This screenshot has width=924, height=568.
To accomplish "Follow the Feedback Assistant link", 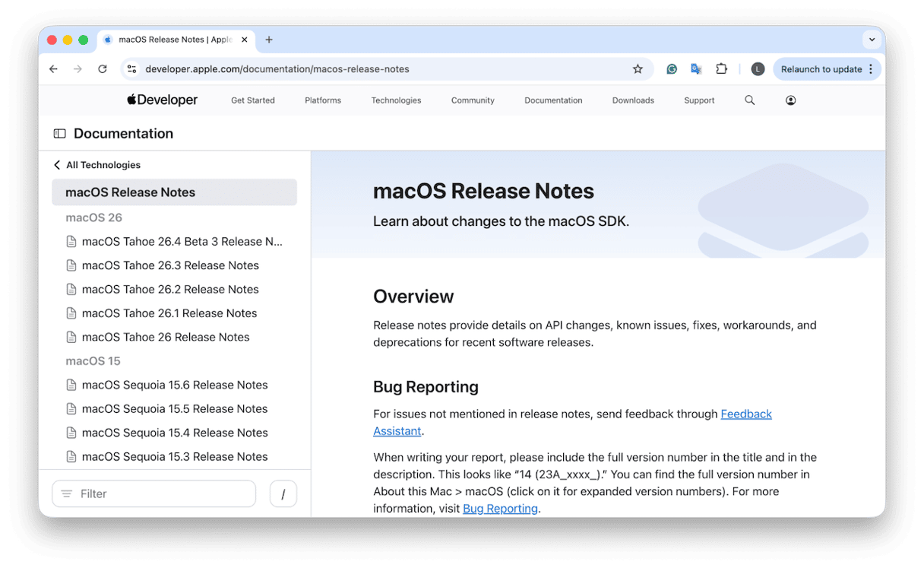I will tap(745, 414).
